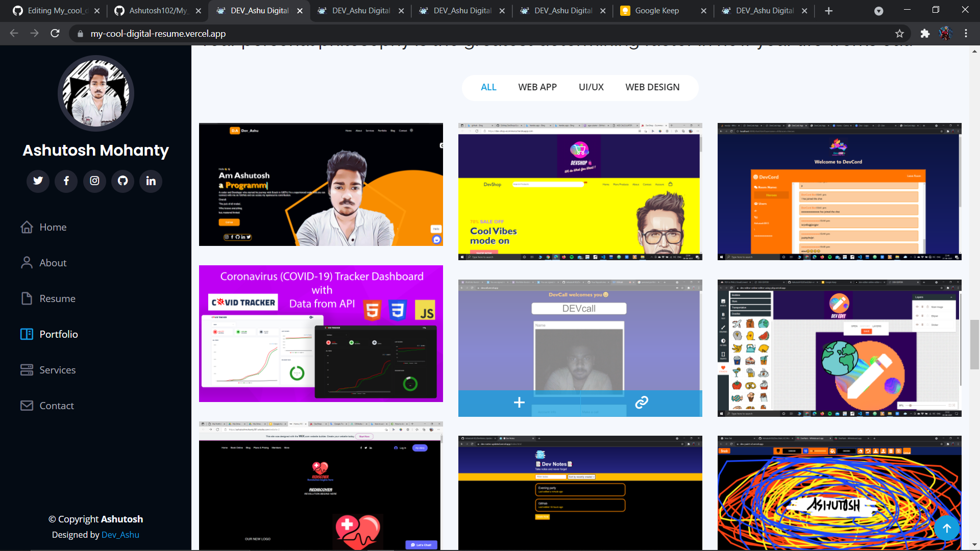Click the scroll-to-top arrow button

coord(947,528)
